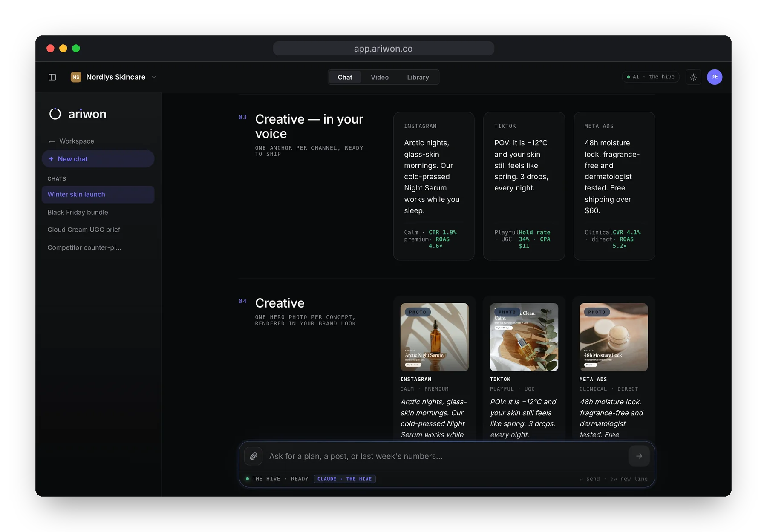Click the CLAUDE · THE HIVE model badge
Image resolution: width=767 pixels, height=532 pixels.
344,479
